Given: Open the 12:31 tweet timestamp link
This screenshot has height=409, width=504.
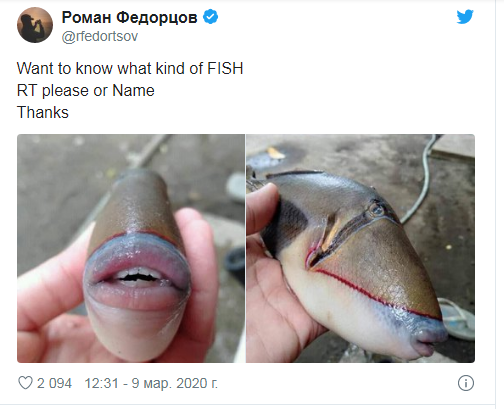Looking at the screenshot, I should [151, 383].
